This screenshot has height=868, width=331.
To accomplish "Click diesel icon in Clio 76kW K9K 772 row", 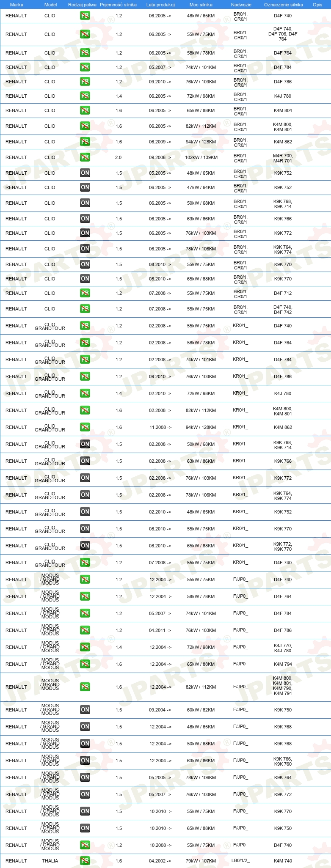I will pyautogui.click(x=85, y=233).
